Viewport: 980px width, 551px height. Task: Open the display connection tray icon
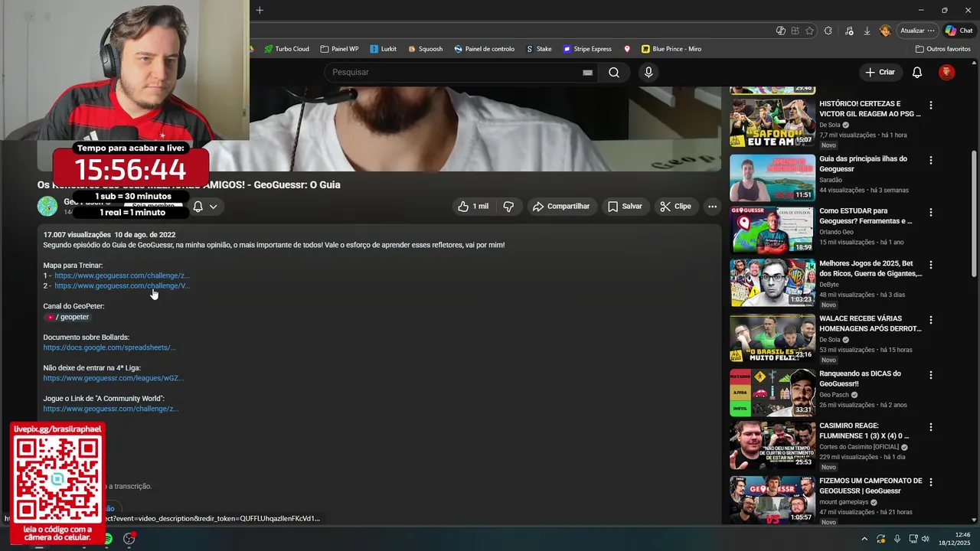click(913, 539)
